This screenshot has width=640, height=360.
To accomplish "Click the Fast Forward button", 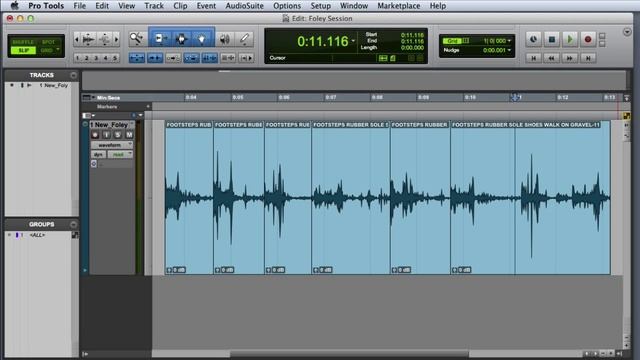I will (x=570, y=58).
